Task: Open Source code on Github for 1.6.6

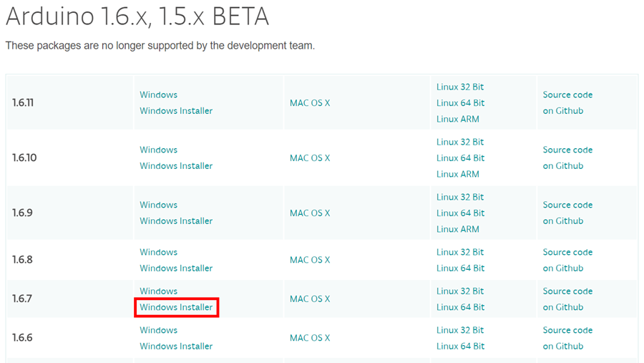Action: pyautogui.click(x=567, y=338)
